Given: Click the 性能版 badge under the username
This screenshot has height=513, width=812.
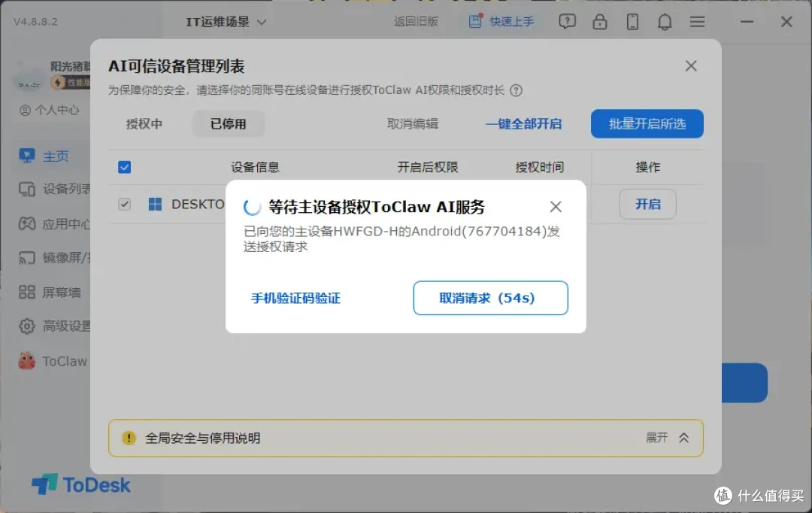Looking at the screenshot, I should point(71,83).
